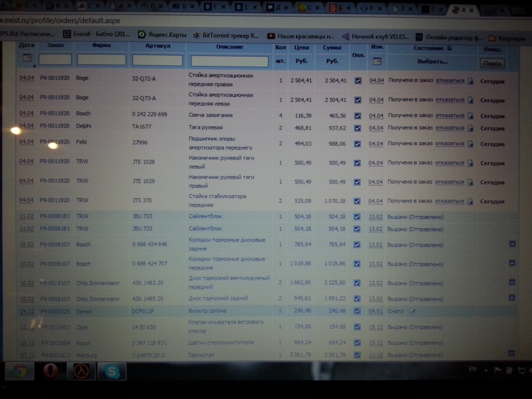
Task: Click the cancel icon in the JTE 1028 row
Action: (x=470, y=163)
